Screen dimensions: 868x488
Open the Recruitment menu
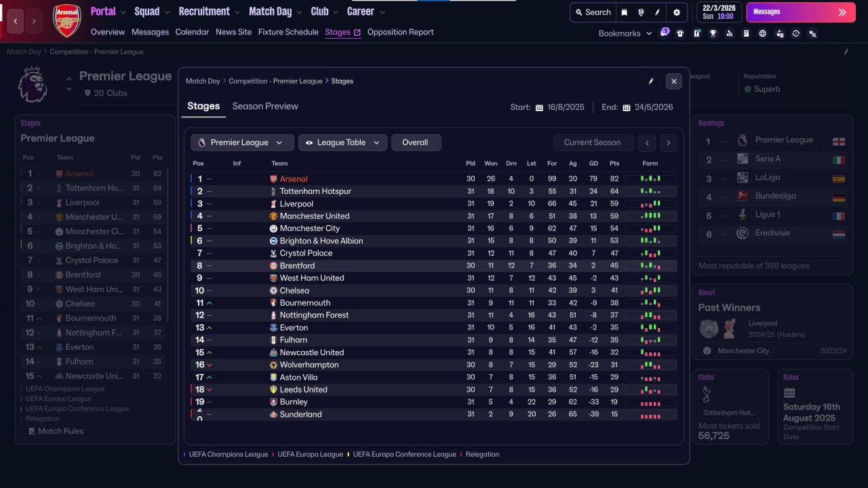[210, 12]
